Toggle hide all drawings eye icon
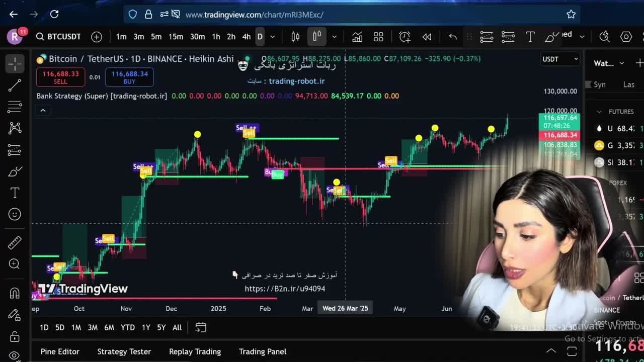 (15, 356)
